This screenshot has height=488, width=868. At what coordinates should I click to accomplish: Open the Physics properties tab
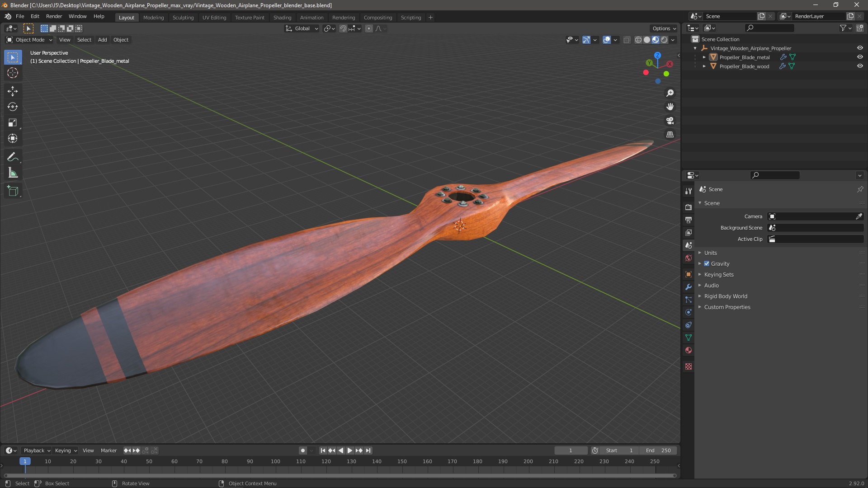click(688, 312)
